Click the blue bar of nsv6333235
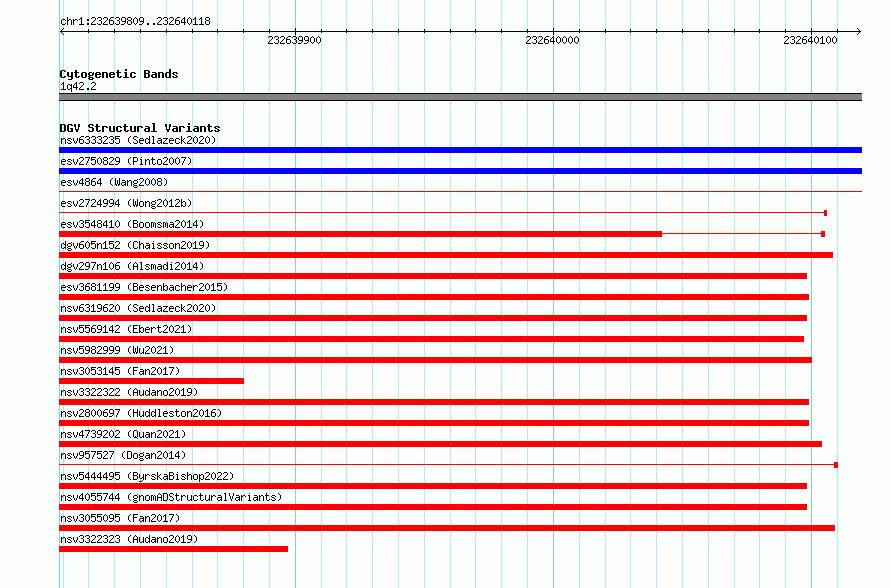 460,150
